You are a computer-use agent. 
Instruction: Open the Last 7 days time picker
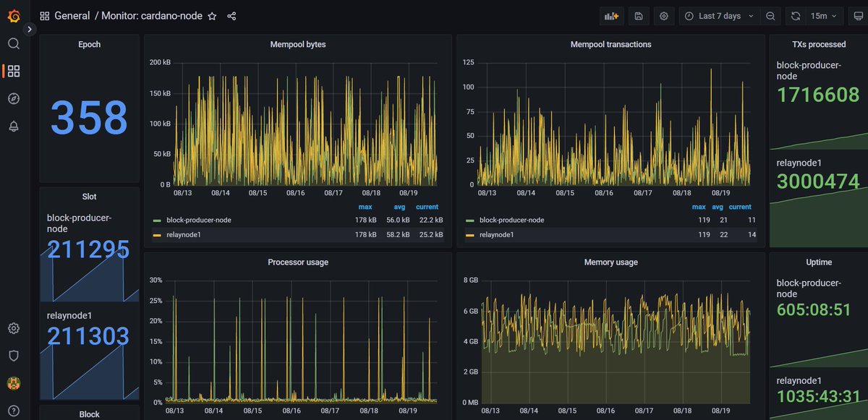pyautogui.click(x=719, y=16)
